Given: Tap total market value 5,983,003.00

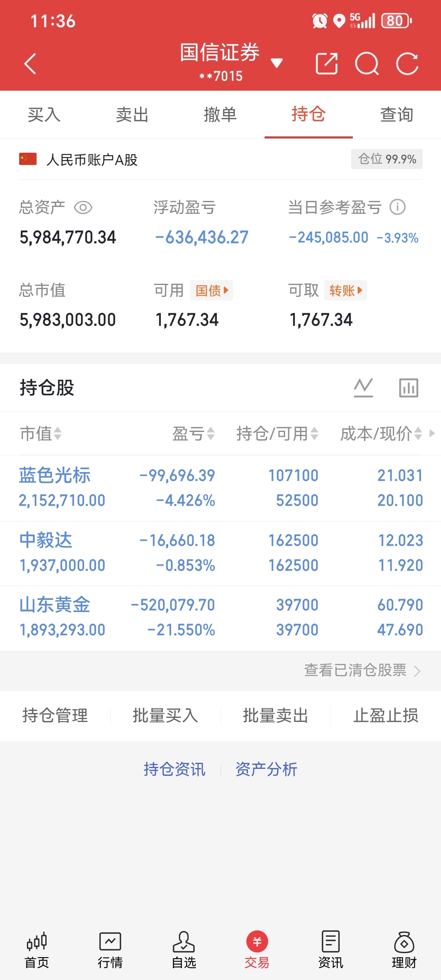Looking at the screenshot, I should 68,320.
